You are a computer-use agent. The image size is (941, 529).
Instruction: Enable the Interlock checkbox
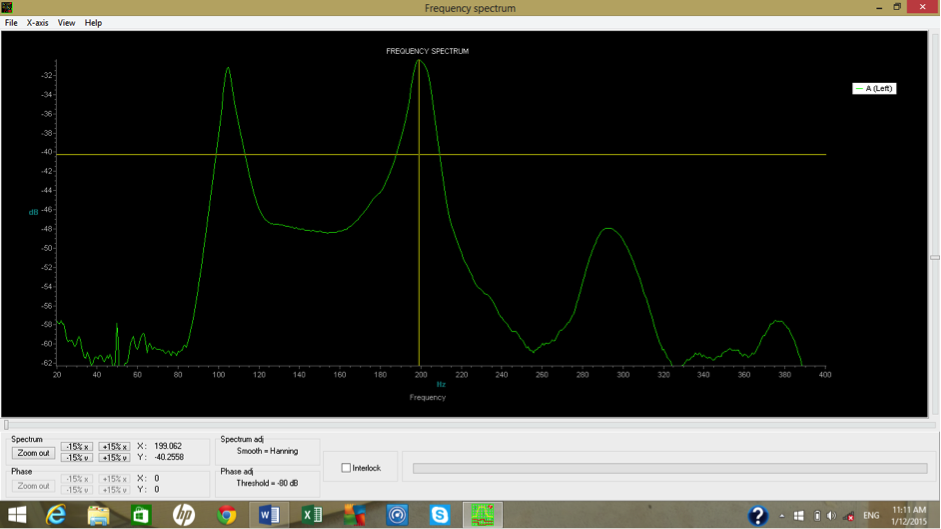[346, 468]
